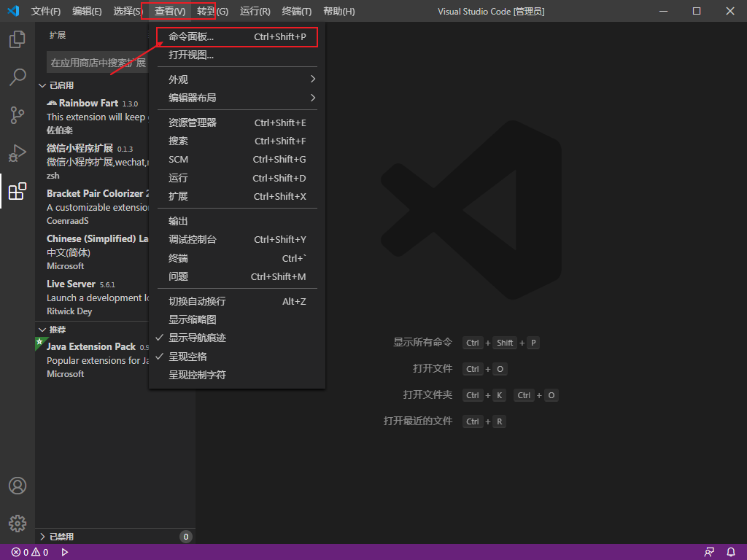This screenshot has width=747, height=560.
Task: Open the Java Extension Pack item
Action: coord(92,360)
